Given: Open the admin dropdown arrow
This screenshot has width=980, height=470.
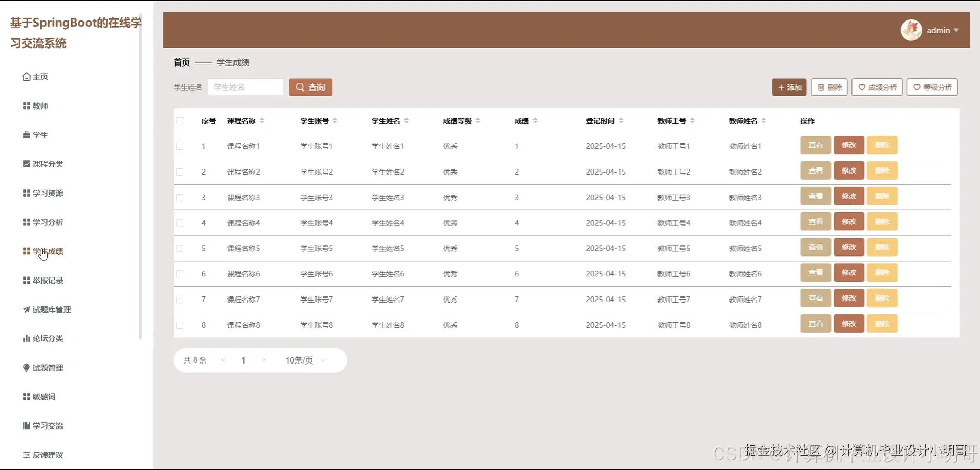Looking at the screenshot, I should [956, 30].
